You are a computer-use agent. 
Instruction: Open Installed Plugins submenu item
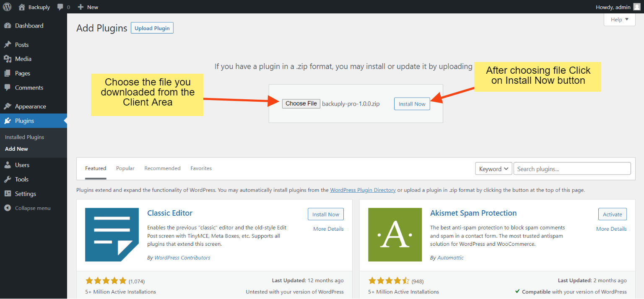point(24,137)
